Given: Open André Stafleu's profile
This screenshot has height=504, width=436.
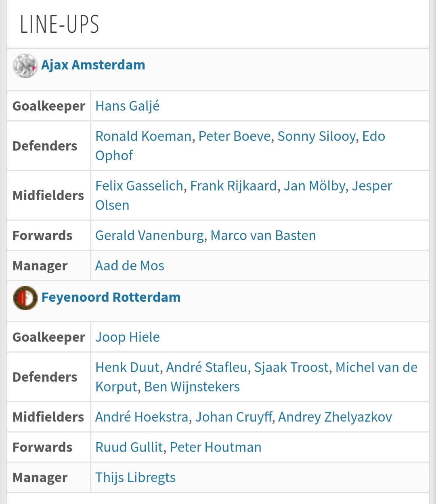Looking at the screenshot, I should click(207, 368).
